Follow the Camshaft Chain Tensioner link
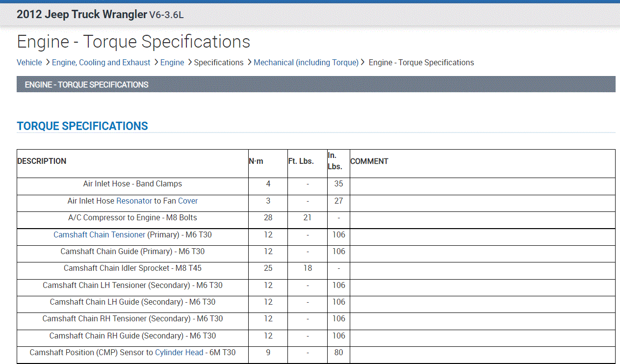This screenshot has height=364, width=620. pyautogui.click(x=100, y=234)
